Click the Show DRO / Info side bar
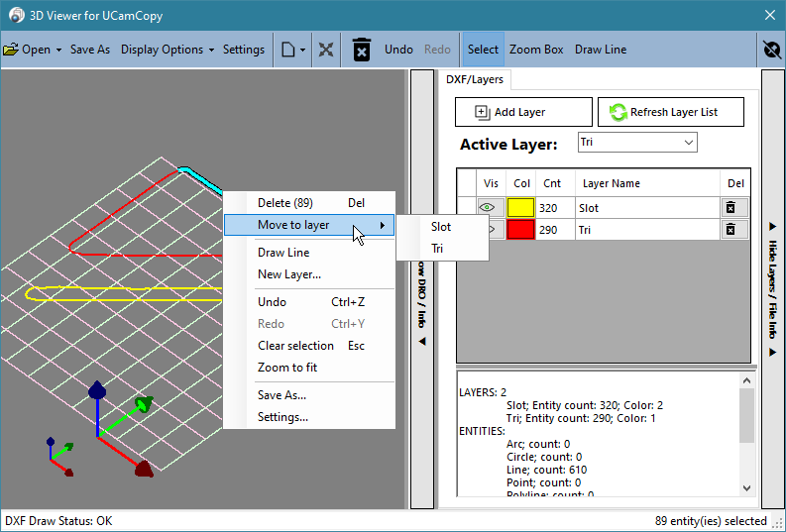This screenshot has height=532, width=786. click(x=422, y=289)
